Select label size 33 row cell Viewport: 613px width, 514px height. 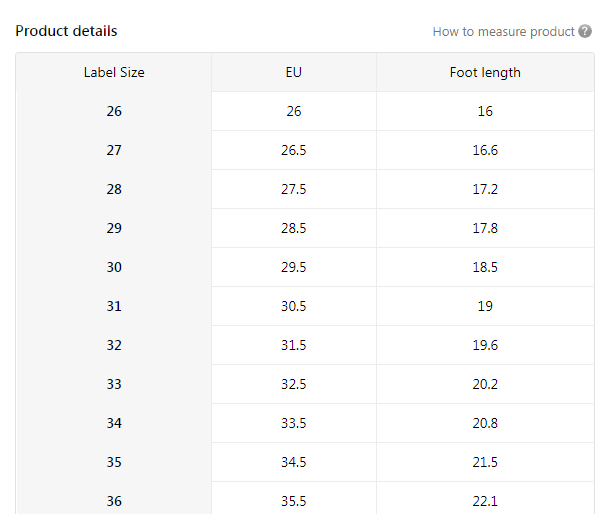coord(114,384)
